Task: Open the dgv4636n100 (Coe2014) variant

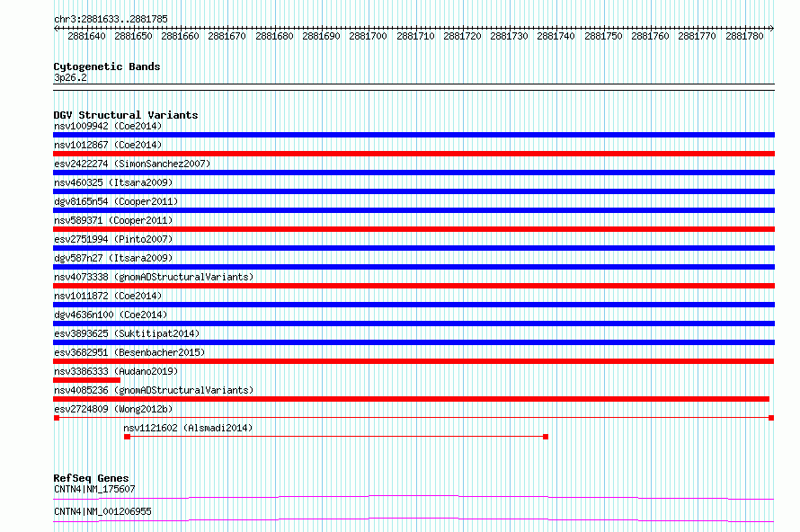Action: pos(111,315)
